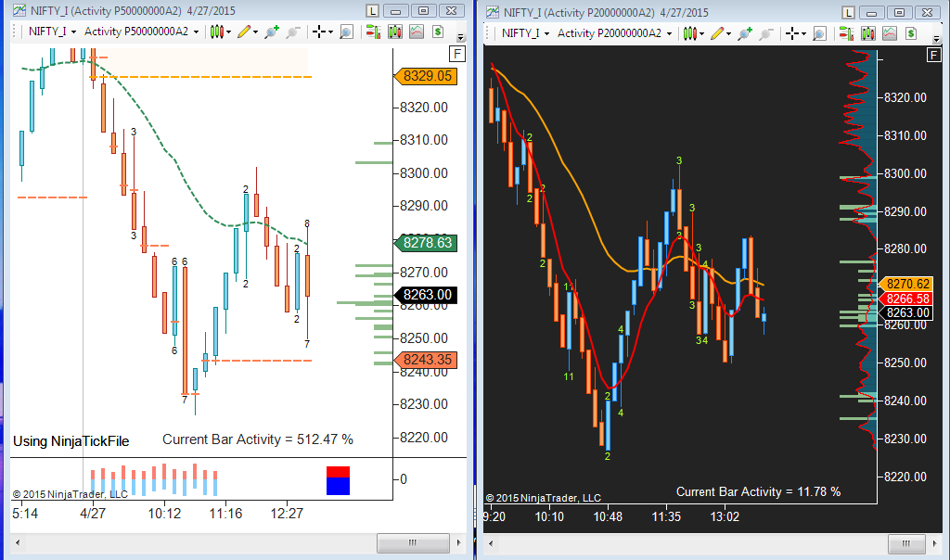Open Activity P50000000A2 interval dropdown

click(141, 32)
